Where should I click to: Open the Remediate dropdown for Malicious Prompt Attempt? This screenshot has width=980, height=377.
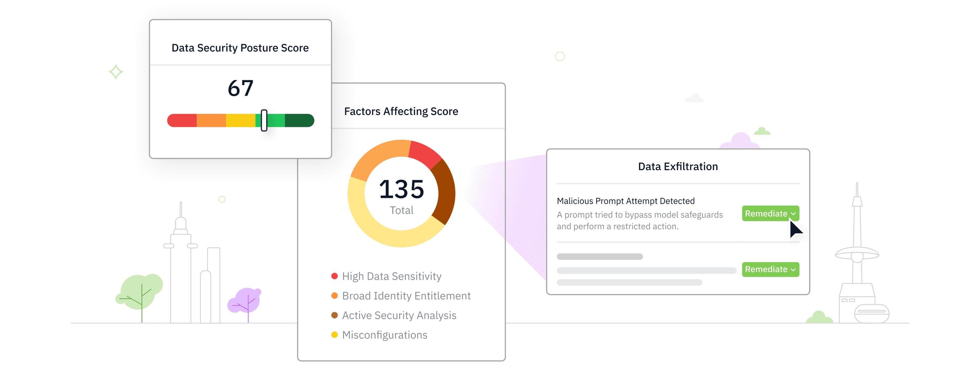[x=770, y=213]
